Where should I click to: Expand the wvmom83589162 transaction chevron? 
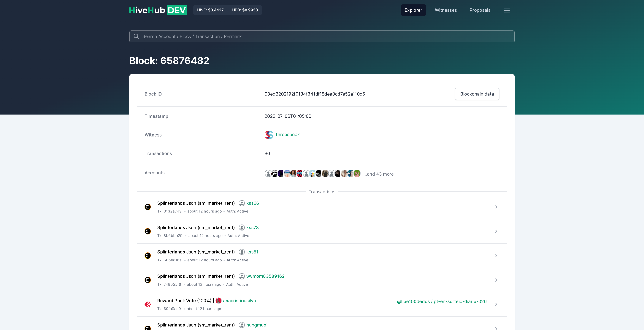coord(496,280)
